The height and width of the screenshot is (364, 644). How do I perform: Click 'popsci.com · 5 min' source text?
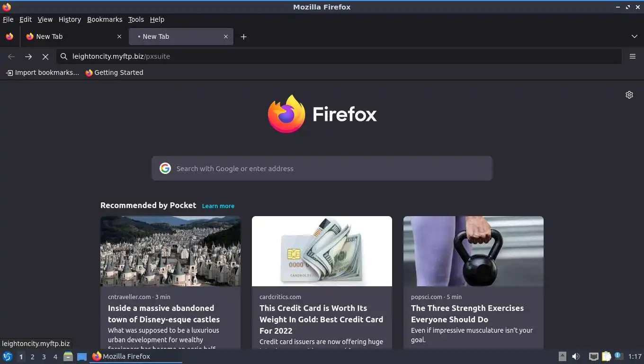[436, 297]
